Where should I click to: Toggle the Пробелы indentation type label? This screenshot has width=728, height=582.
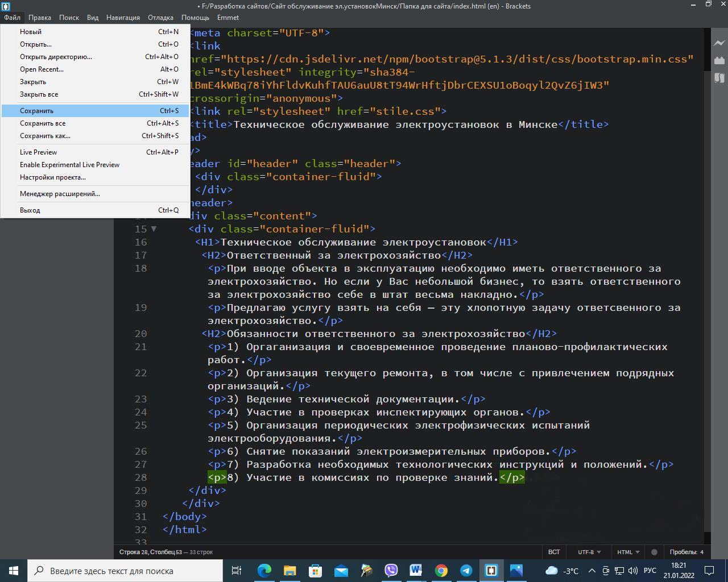tap(682, 552)
